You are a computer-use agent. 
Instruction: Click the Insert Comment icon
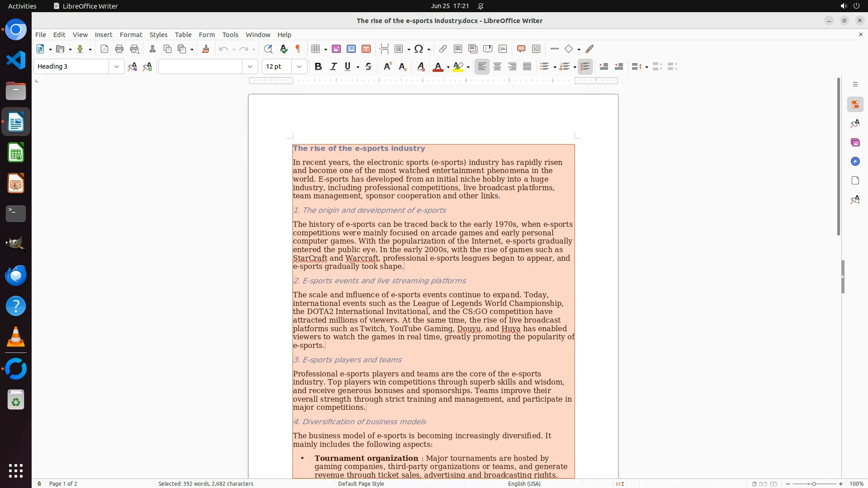tap(521, 49)
